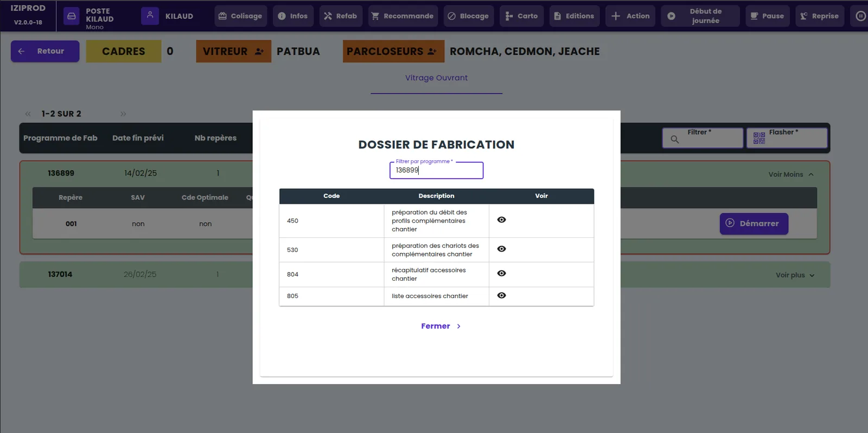Image resolution: width=868 pixels, height=433 pixels.
Task: Close the dossier dialog with Fermer
Action: click(x=441, y=326)
